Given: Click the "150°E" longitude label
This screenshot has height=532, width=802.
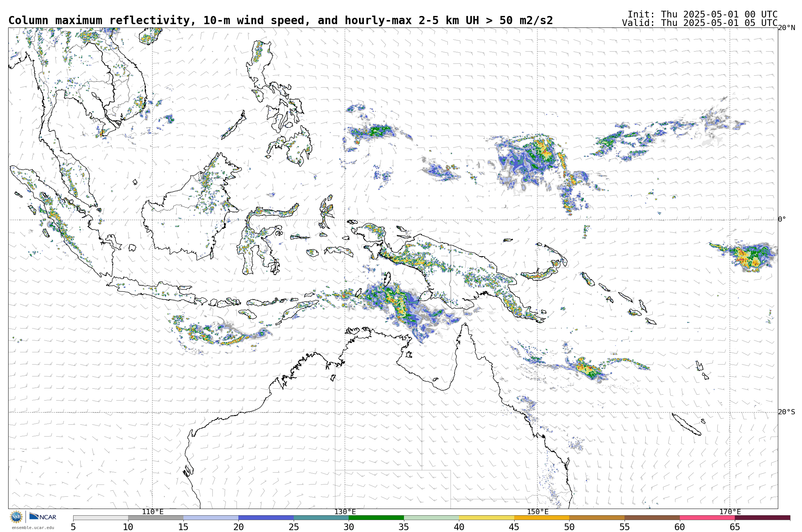Looking at the screenshot, I should coord(538,512).
